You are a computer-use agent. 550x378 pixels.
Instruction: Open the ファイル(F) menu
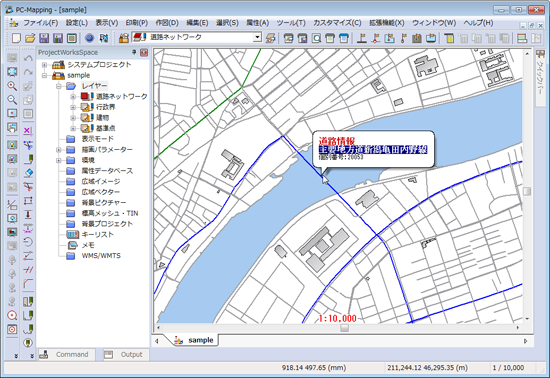(x=41, y=23)
